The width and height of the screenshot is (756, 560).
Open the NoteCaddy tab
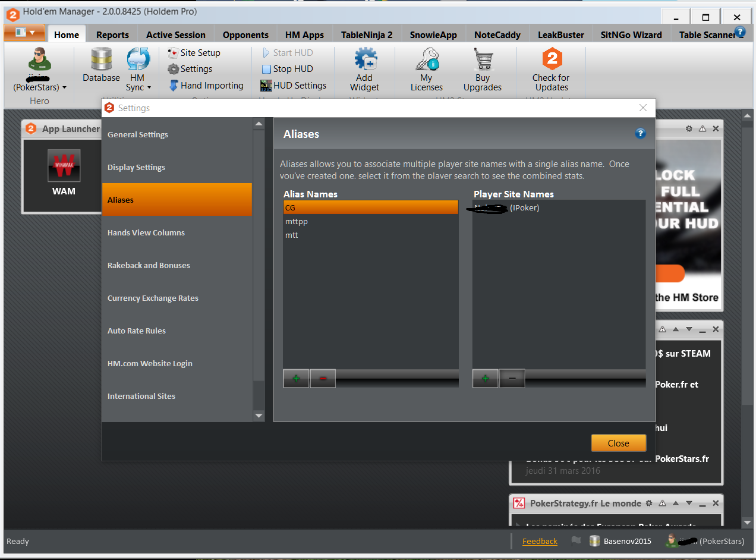(497, 34)
